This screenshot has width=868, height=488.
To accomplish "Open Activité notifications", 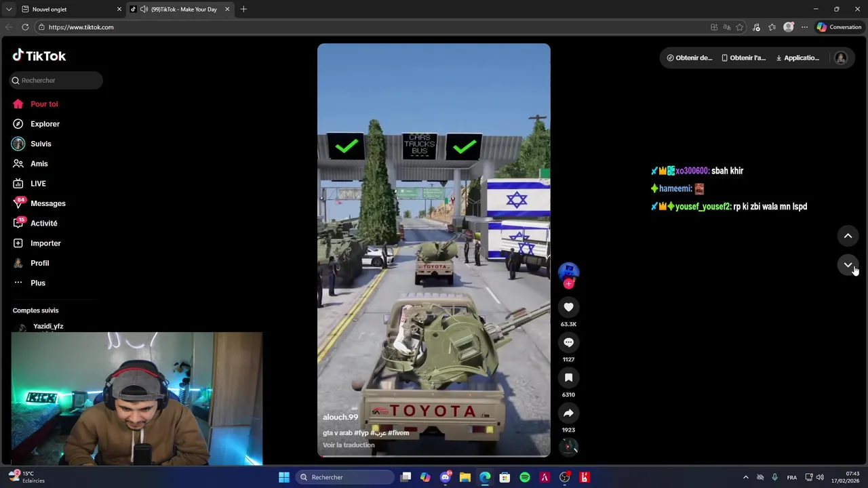I will tap(35, 223).
